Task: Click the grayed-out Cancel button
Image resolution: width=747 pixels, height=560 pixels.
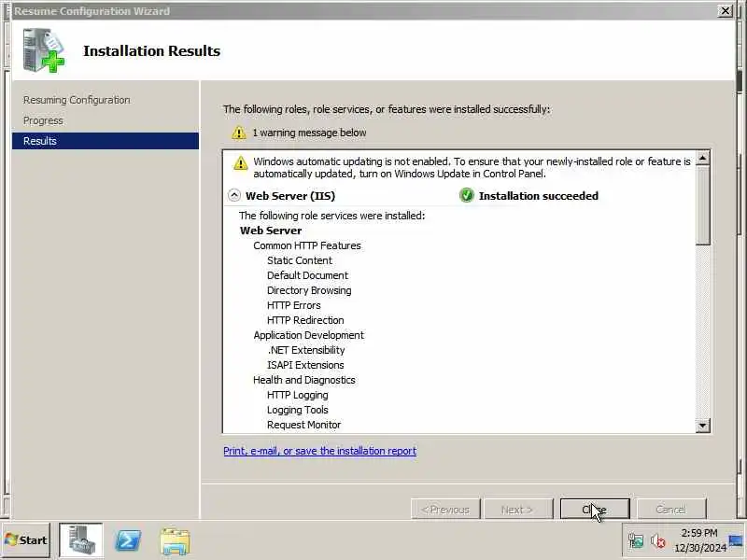Action: (671, 510)
